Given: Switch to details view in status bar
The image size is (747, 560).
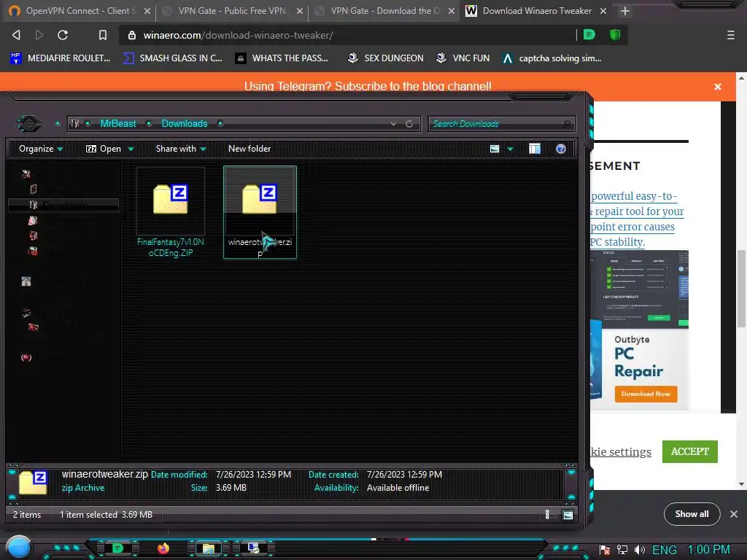Looking at the screenshot, I should (x=547, y=514).
